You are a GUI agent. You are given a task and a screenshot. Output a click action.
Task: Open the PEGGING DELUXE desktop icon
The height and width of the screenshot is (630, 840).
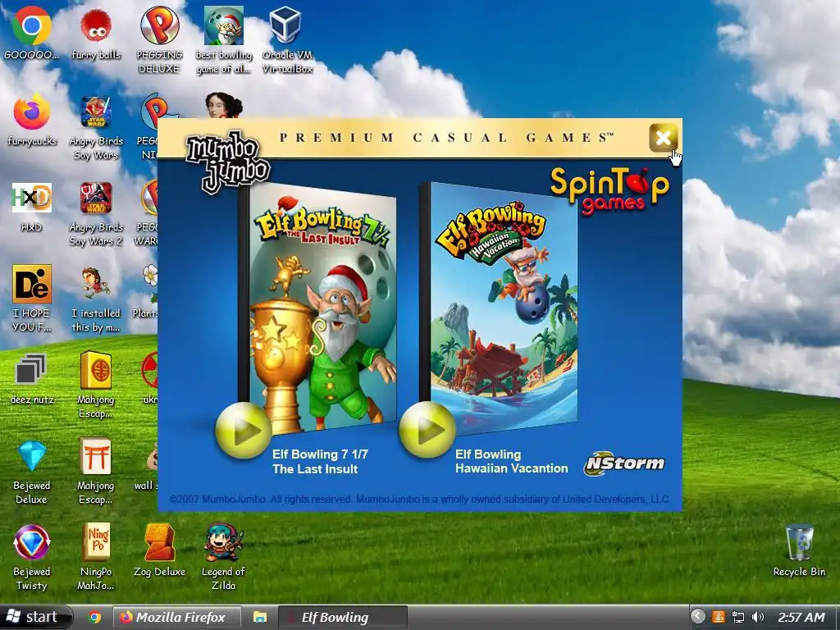coord(160,25)
